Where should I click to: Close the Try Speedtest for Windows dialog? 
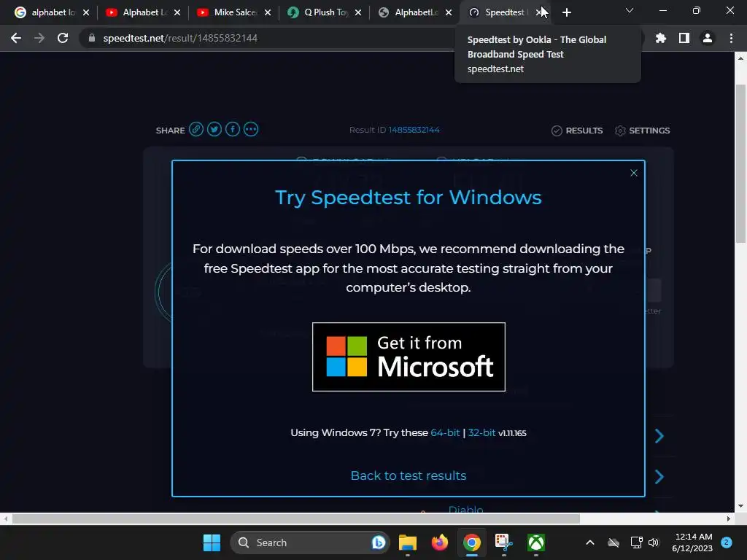tap(634, 173)
